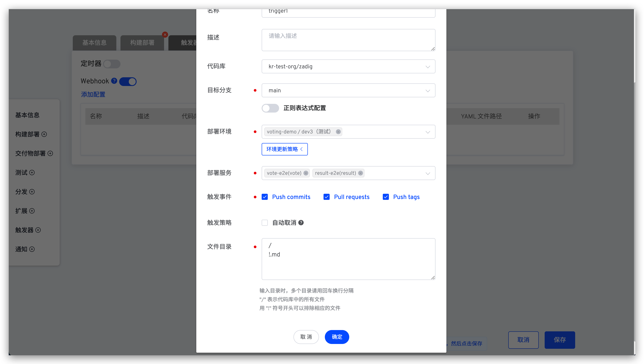Toggle the Webhook switch off
This screenshot has width=644, height=364.
(x=128, y=81)
